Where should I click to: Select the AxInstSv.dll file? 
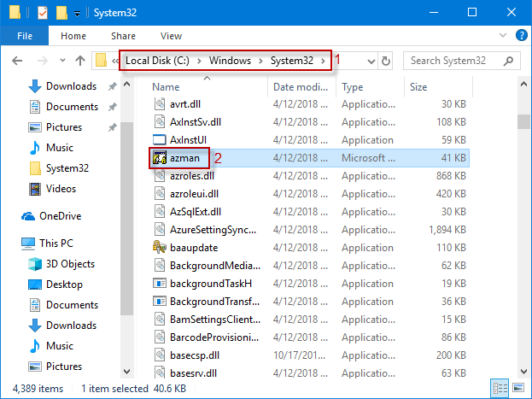(x=196, y=122)
